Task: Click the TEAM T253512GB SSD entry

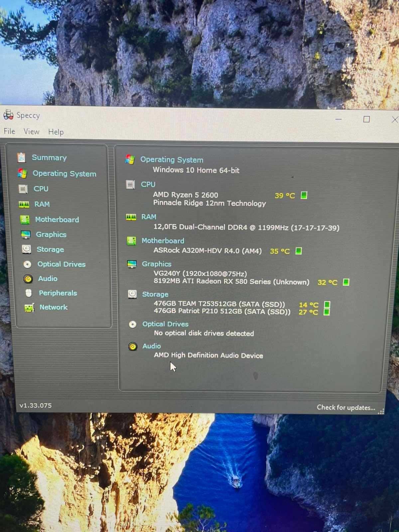Action: [x=219, y=304]
